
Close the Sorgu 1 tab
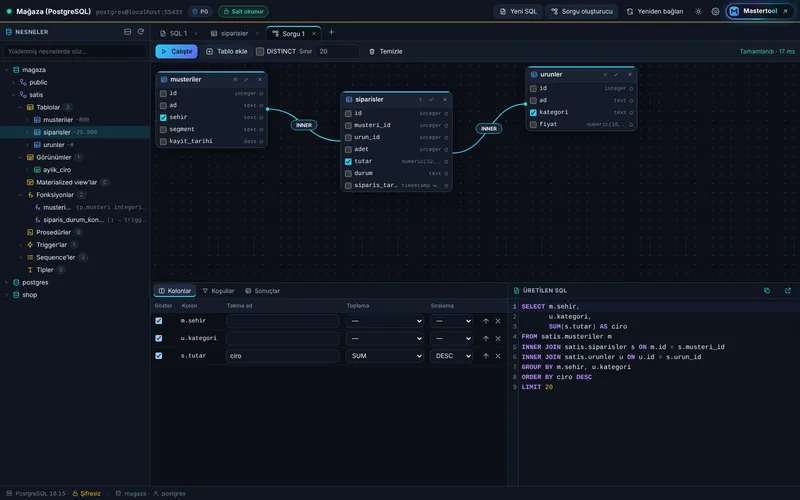click(x=314, y=34)
